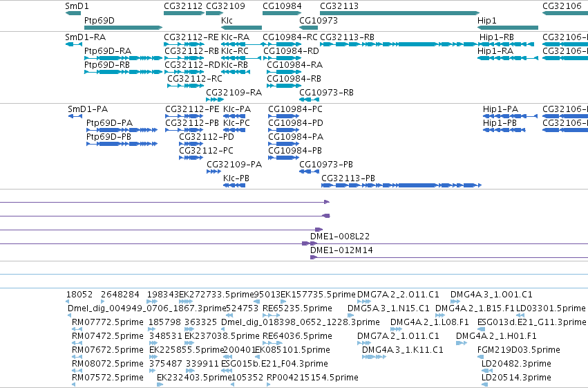Click the CG10984-PA protein label

point(296,136)
